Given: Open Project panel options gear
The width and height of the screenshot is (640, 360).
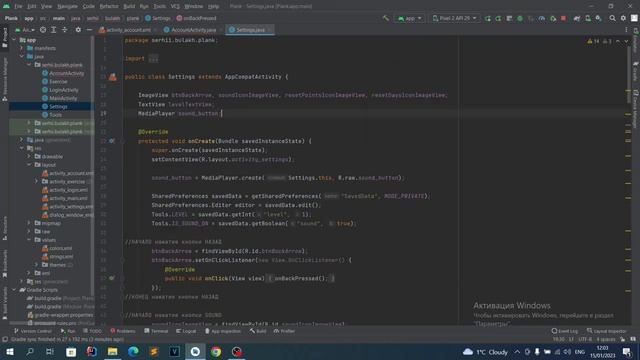Looking at the screenshot, I should [x=78, y=30].
